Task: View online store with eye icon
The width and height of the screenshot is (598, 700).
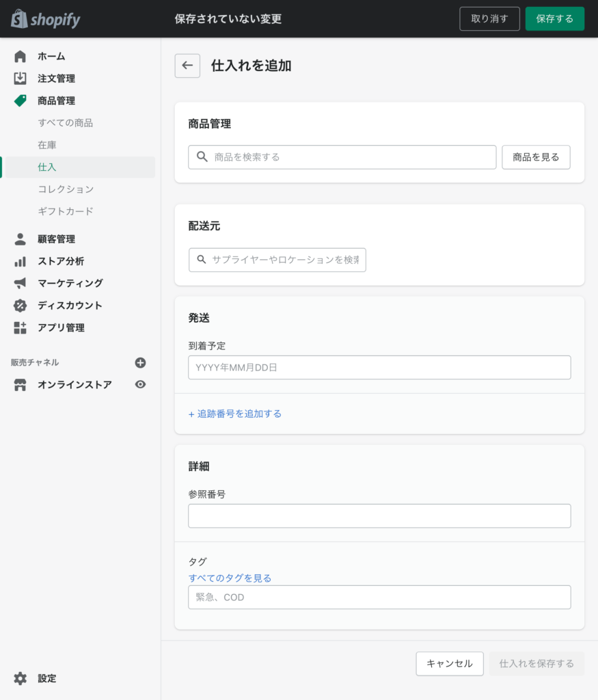Action: tap(140, 384)
